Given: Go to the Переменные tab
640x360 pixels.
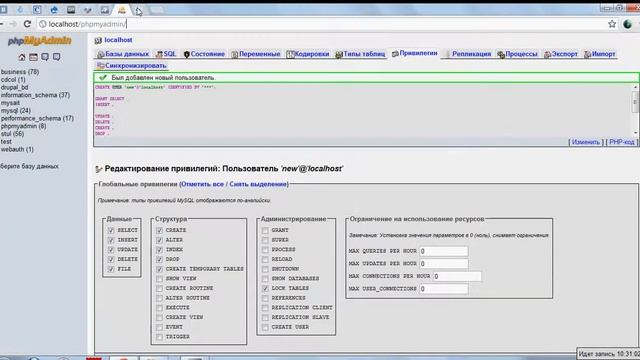Looking at the screenshot, I should click(x=256, y=54).
